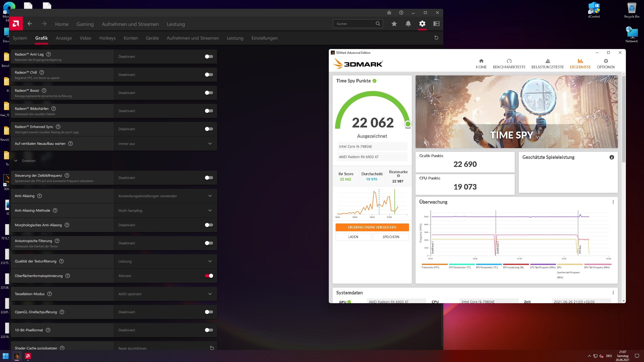Toggle Anisotropische Filterung
Screen dimensions: 644x362
209,243
